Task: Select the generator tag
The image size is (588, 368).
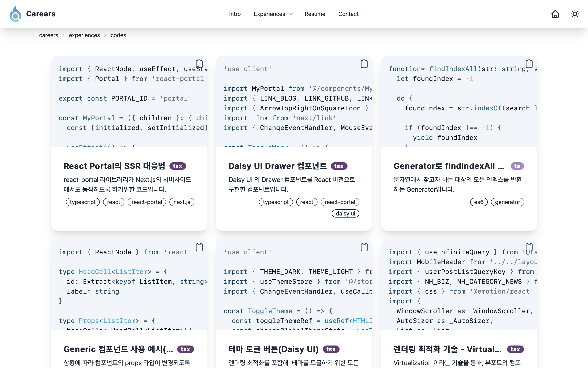Action: tap(507, 202)
